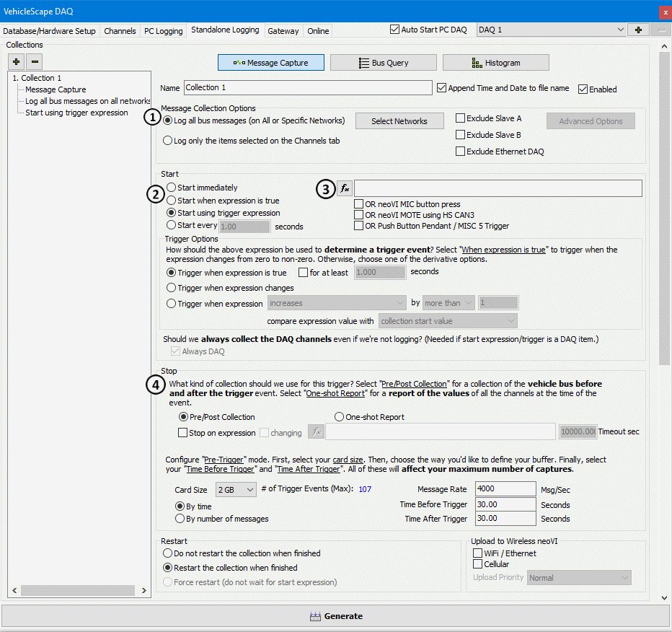Switch to Bus Query mode
Screen dimensions: 672x632
(x=384, y=63)
